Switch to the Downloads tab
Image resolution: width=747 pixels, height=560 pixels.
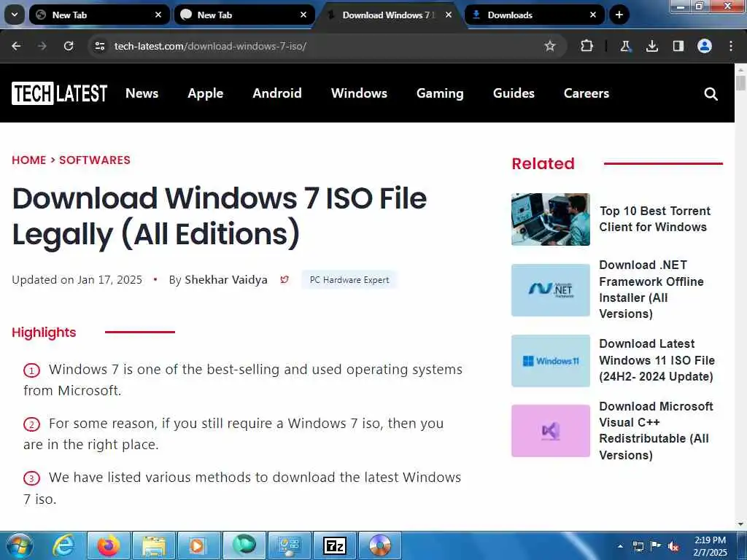pos(535,15)
